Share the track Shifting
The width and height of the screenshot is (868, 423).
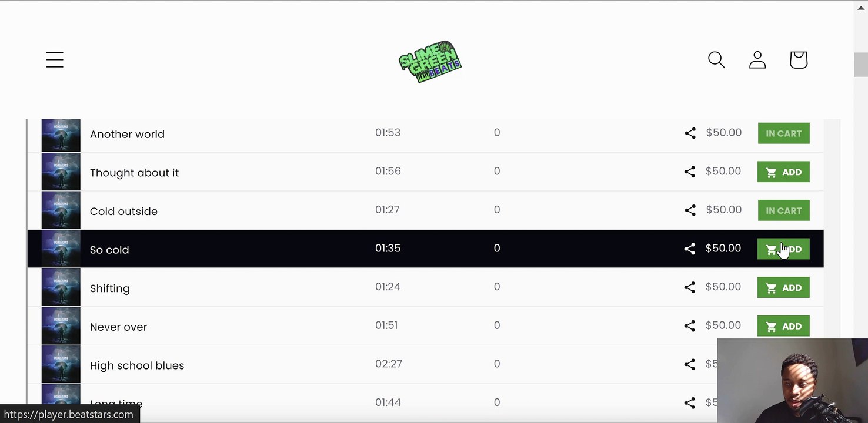click(690, 287)
